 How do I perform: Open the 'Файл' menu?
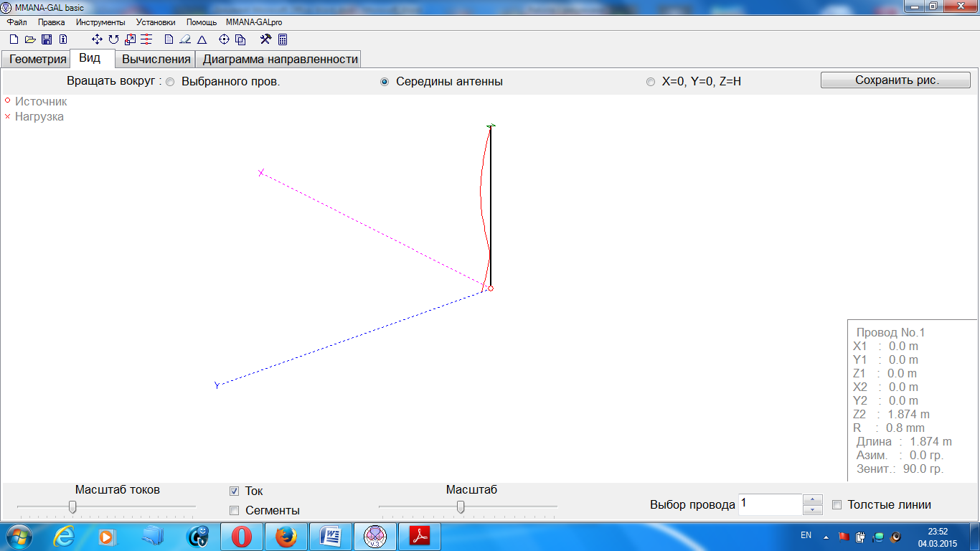coord(17,22)
